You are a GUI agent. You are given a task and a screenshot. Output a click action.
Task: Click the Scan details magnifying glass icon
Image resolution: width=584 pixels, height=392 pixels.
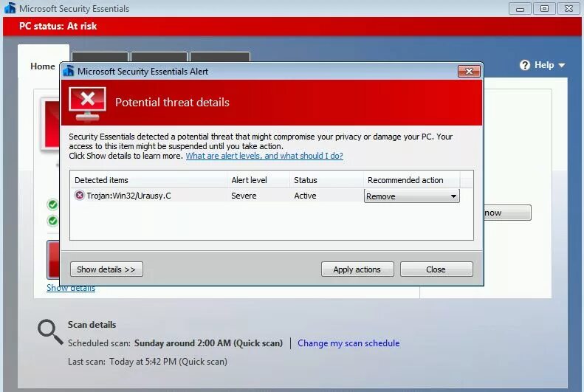coord(50,331)
